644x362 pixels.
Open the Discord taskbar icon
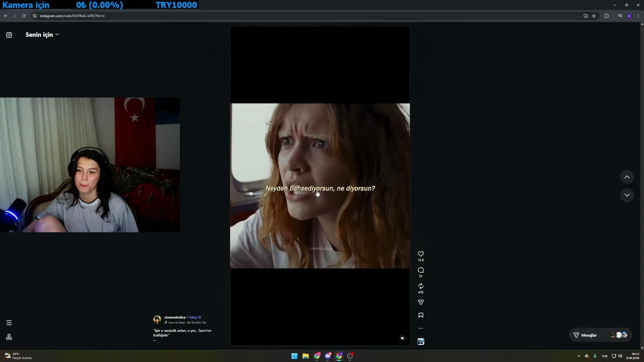click(x=328, y=356)
